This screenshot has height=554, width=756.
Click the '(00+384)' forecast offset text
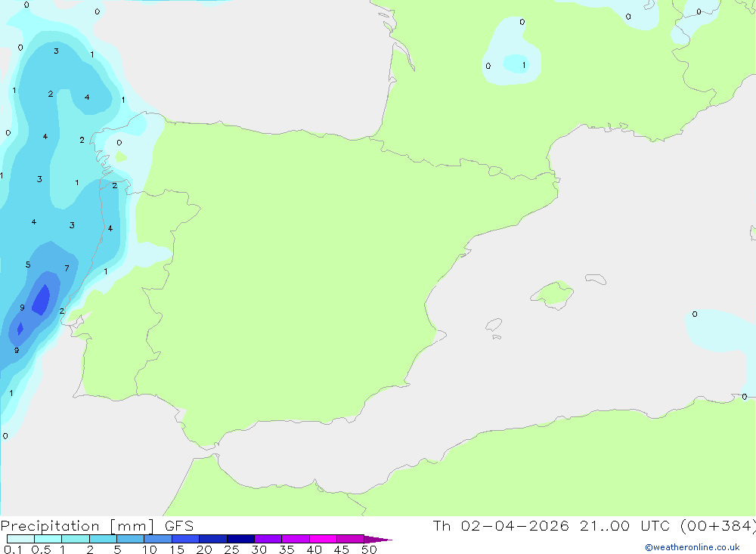pos(718,526)
